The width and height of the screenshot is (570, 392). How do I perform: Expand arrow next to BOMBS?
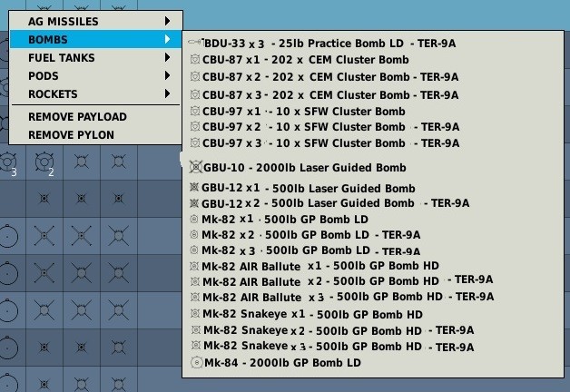click(167, 39)
